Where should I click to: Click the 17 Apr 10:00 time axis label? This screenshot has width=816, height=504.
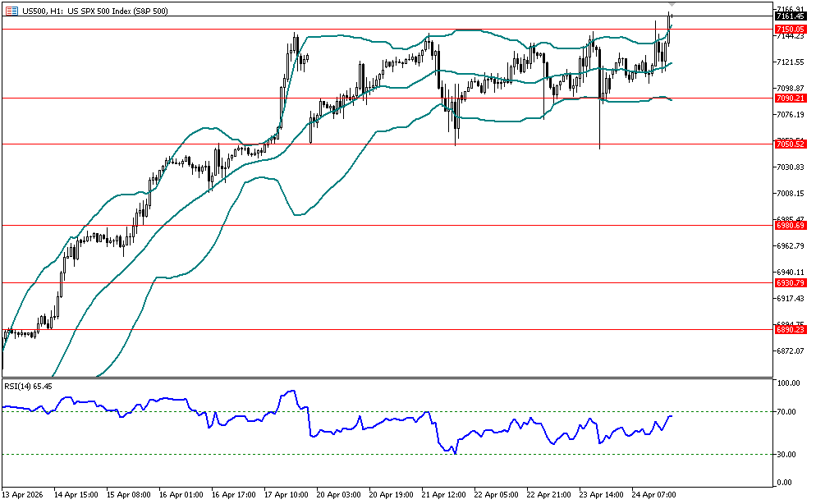click(287, 495)
